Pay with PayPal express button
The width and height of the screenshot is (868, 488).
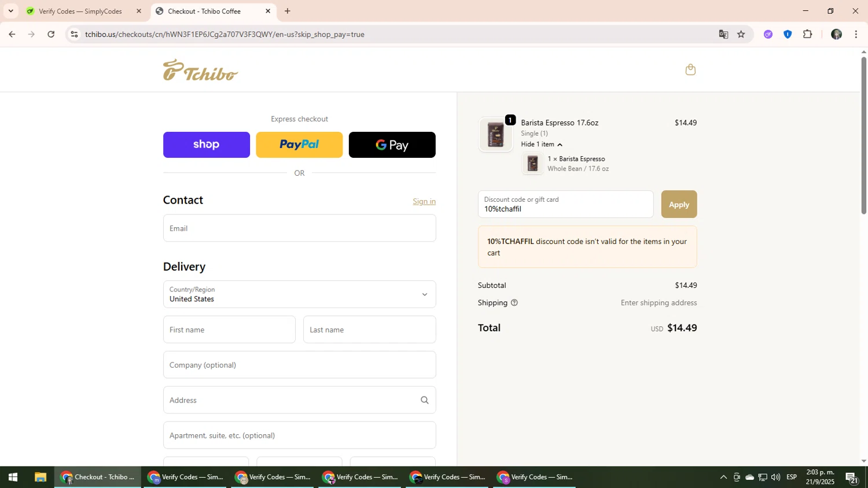tap(299, 145)
